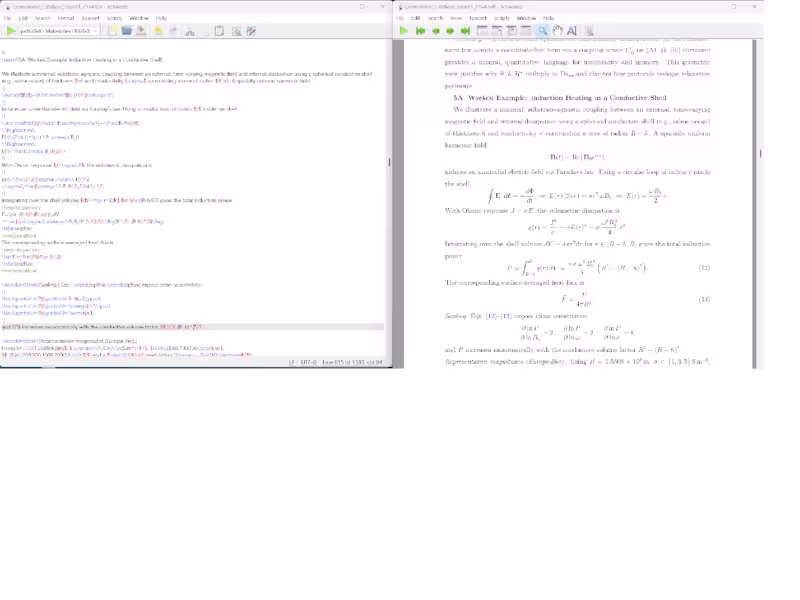Click Fit to Width icon in PDF toolbar

point(496,31)
